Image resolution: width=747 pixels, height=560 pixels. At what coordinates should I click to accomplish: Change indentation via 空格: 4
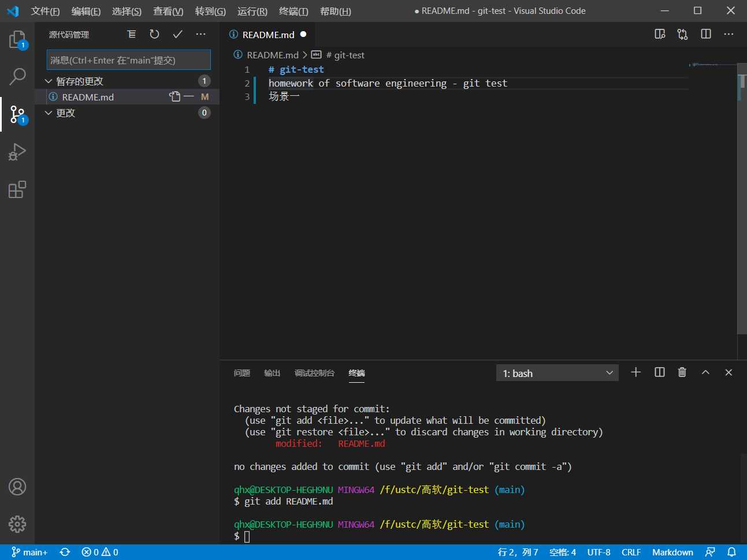click(x=563, y=552)
